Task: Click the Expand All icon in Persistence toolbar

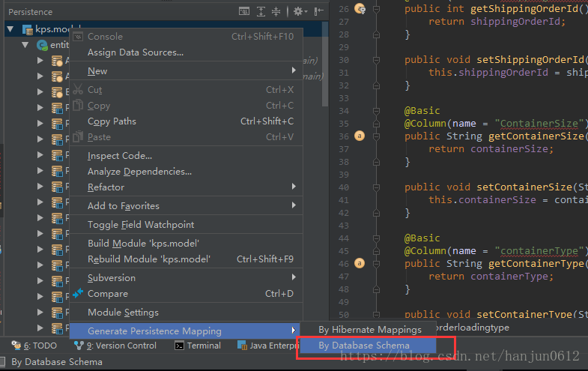Action: point(261,12)
